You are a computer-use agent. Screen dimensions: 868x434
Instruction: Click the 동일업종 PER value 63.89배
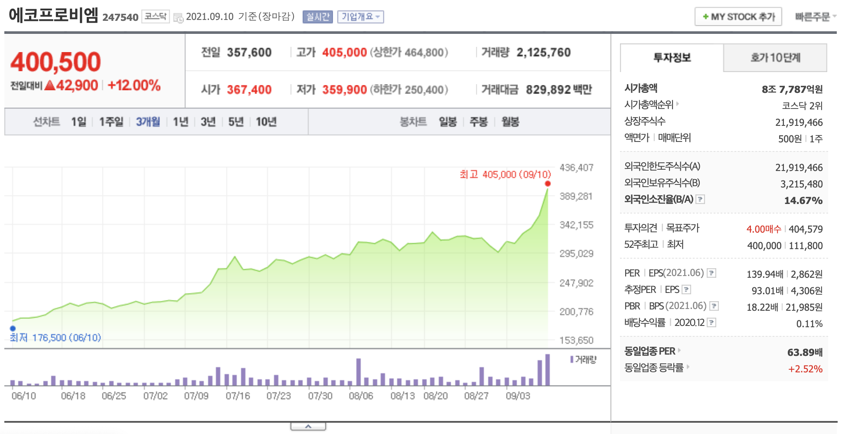[x=805, y=352]
